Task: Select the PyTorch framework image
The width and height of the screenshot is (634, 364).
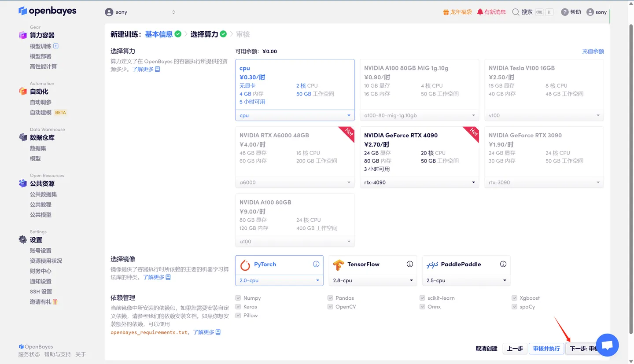Action: point(279,264)
